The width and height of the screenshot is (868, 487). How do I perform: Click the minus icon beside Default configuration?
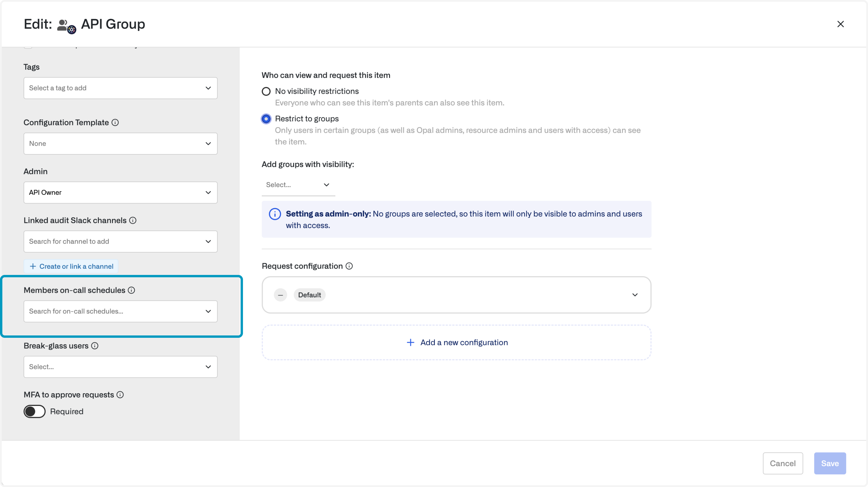280,295
